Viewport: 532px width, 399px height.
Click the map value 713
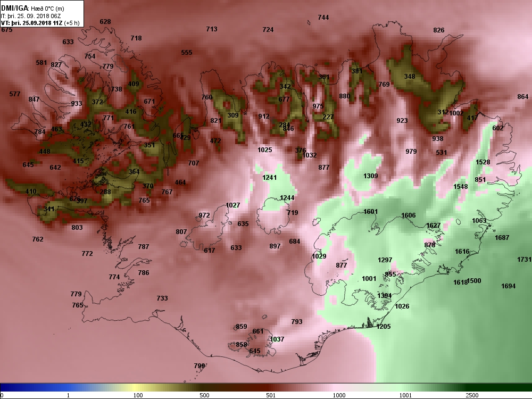(x=212, y=29)
